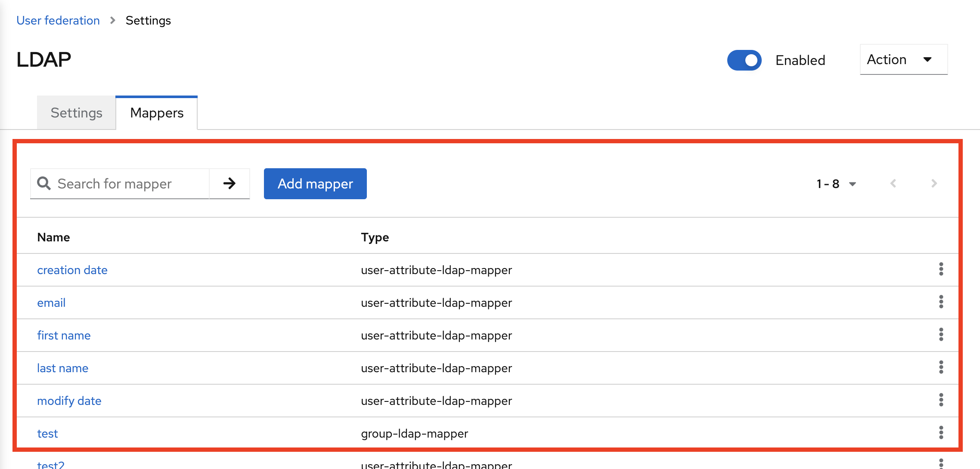980x469 pixels.
Task: Click the magnifier icon in search field
Action: (43, 184)
